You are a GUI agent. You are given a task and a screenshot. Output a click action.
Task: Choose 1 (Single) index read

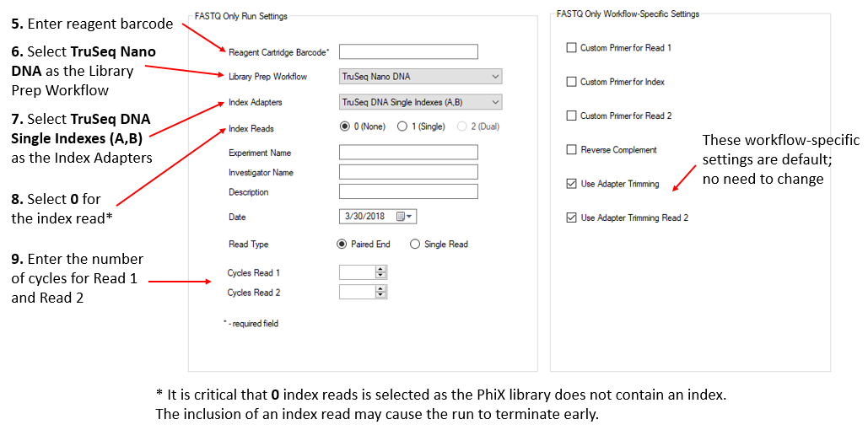pyautogui.click(x=402, y=126)
